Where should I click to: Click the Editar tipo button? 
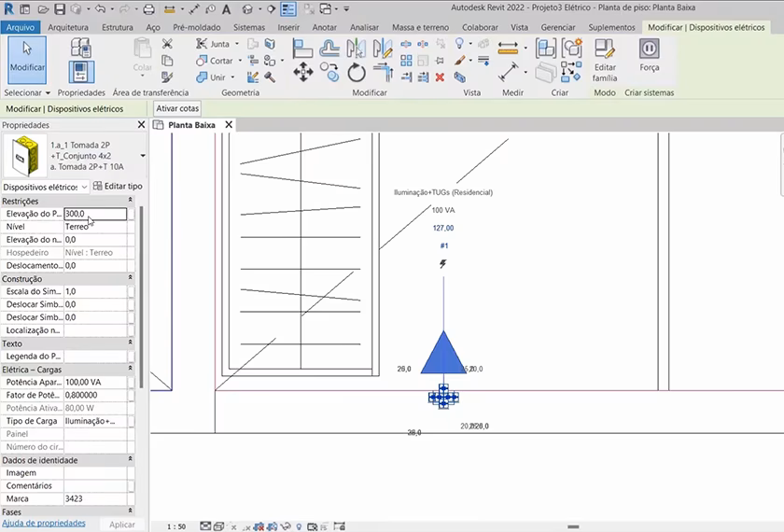(118, 187)
